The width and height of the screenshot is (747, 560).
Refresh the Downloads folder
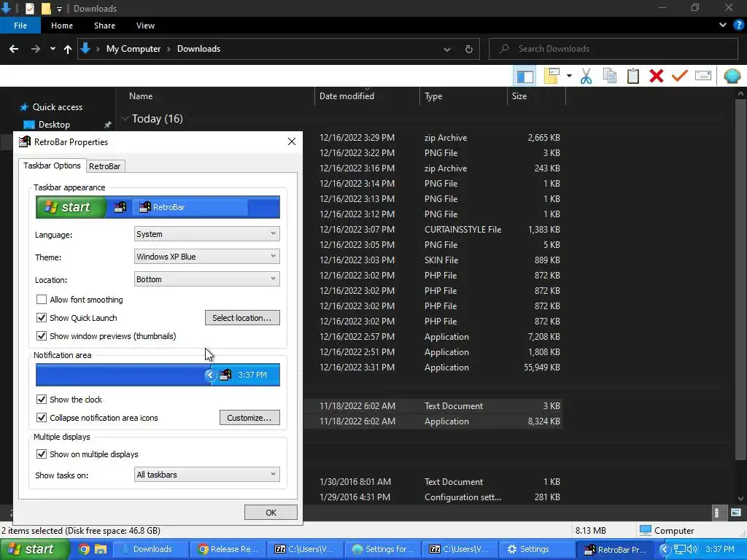point(469,49)
